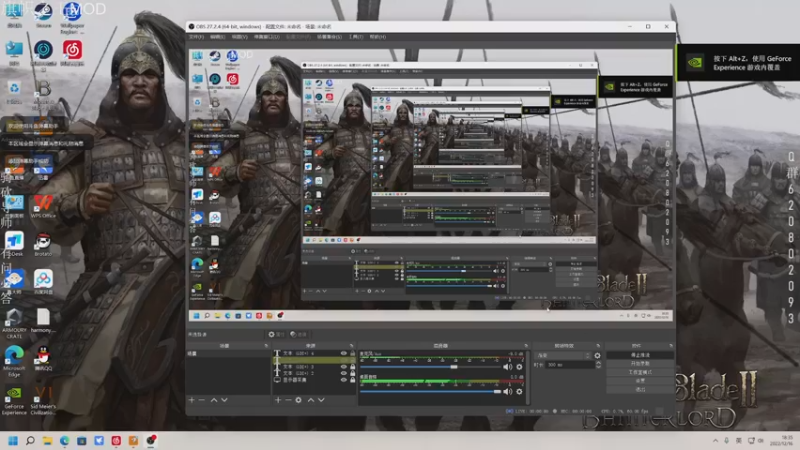This screenshot has width=800, height=450.
Task: Add a new source with the plus icon
Action: click(x=278, y=400)
